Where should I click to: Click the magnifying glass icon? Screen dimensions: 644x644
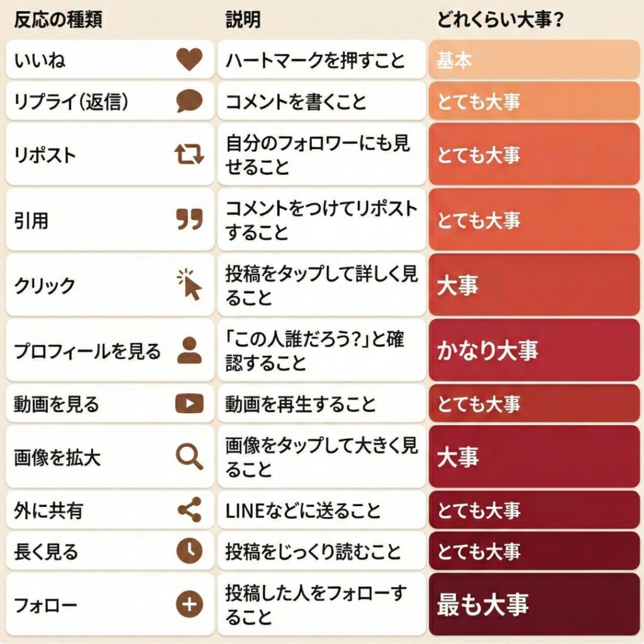[189, 457]
